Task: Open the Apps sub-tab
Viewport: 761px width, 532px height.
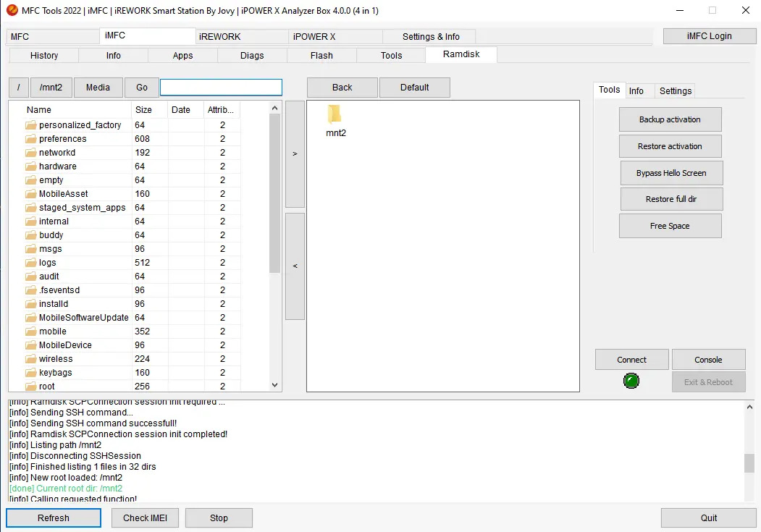Action: (x=182, y=55)
